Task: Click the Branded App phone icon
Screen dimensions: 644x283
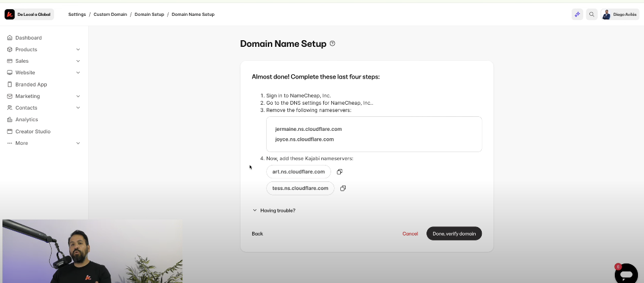Action: pos(10,85)
